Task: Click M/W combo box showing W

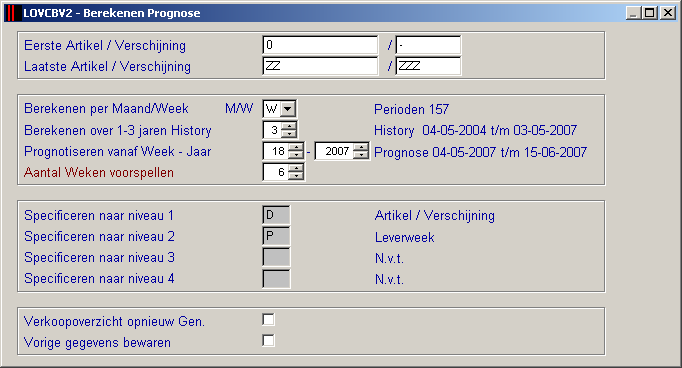Action: click(x=279, y=109)
